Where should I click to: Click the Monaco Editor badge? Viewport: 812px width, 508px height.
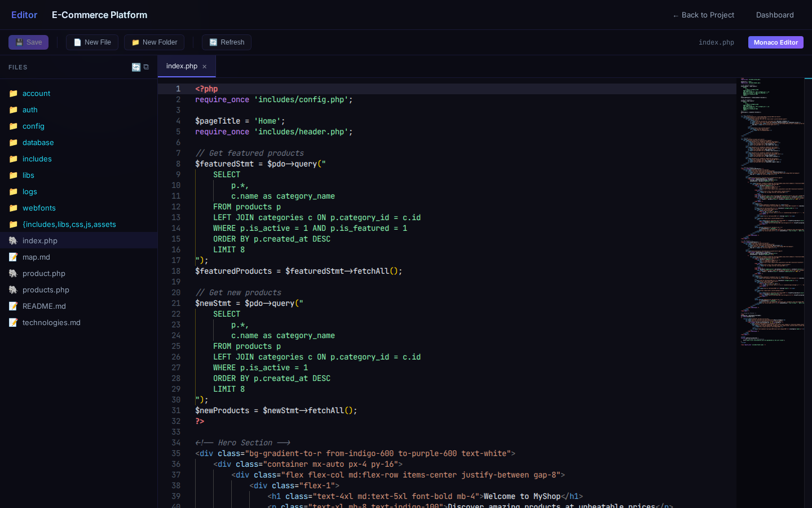pyautogui.click(x=775, y=42)
